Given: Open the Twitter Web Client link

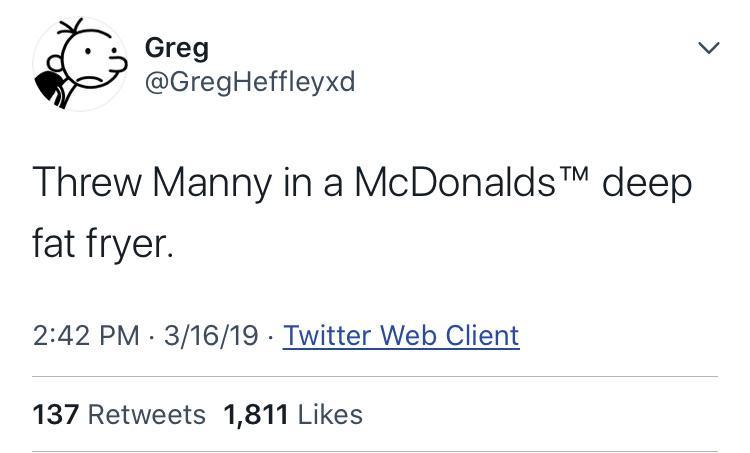Looking at the screenshot, I should 401,334.
